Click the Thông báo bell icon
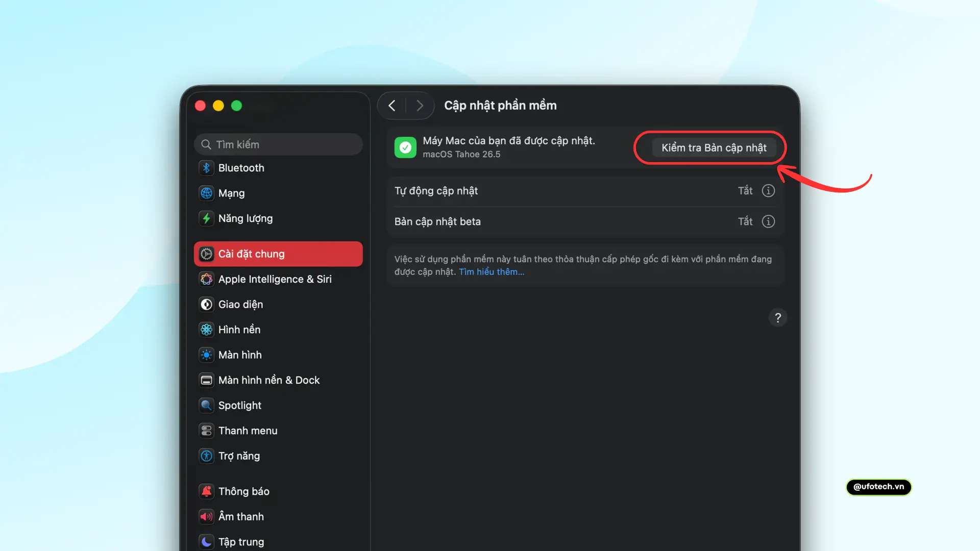The image size is (980, 551). click(x=206, y=491)
